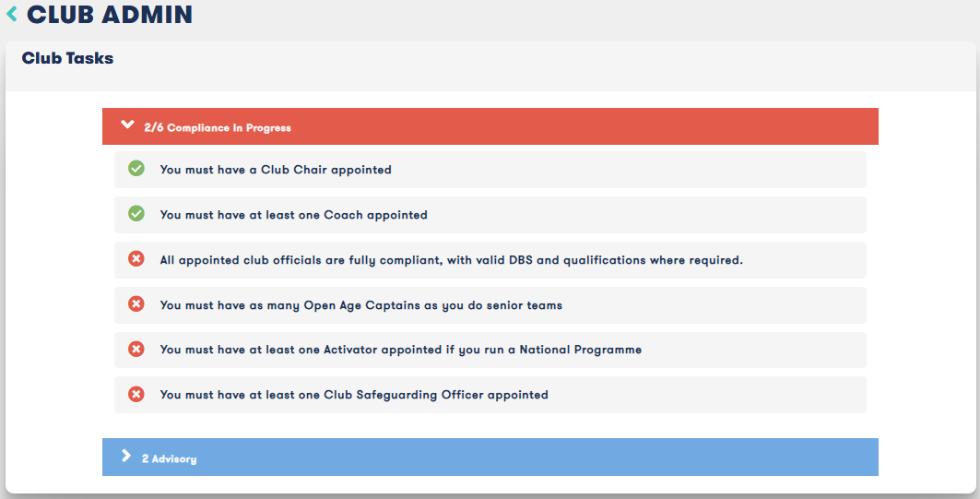Select the valid DBS and qualifications task
This screenshot has height=499, width=980.
[x=490, y=260]
